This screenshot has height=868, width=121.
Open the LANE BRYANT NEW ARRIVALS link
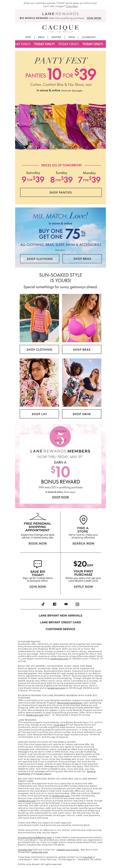[60, 615]
